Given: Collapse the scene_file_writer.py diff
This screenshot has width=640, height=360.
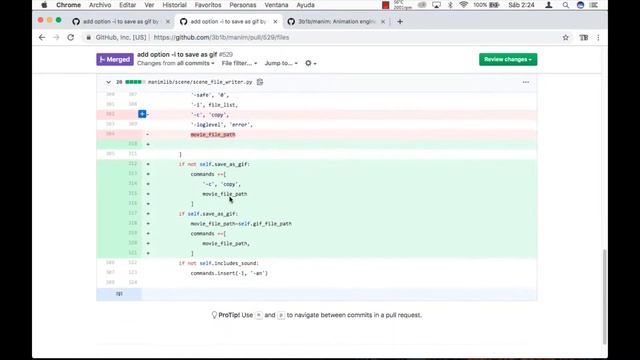Looking at the screenshot, I should tap(108, 82).
